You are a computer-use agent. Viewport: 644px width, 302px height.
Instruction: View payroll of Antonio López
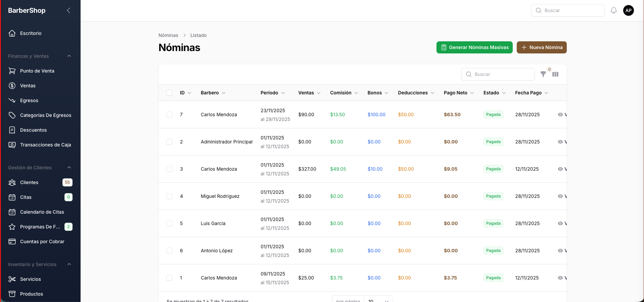point(562,251)
